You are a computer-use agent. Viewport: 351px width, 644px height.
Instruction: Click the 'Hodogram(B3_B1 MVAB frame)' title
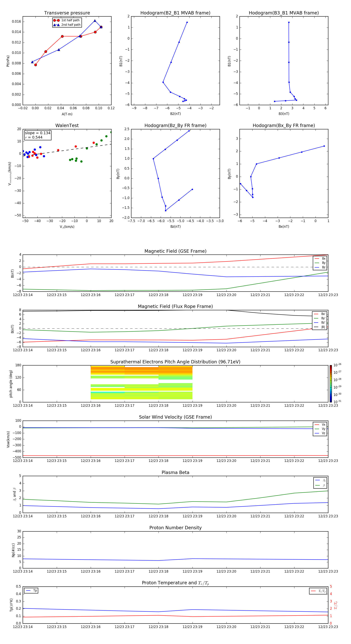point(284,13)
